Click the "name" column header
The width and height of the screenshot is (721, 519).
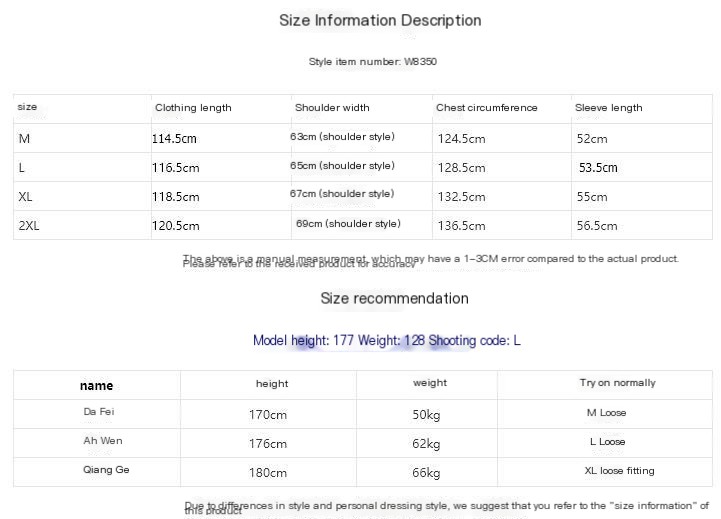pos(96,386)
